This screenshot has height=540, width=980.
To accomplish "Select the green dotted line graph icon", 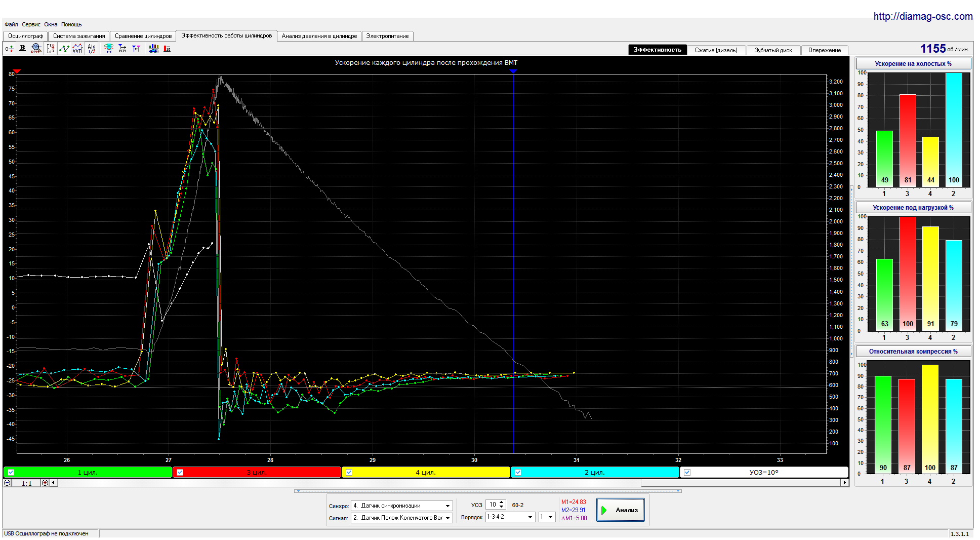I will click(64, 49).
